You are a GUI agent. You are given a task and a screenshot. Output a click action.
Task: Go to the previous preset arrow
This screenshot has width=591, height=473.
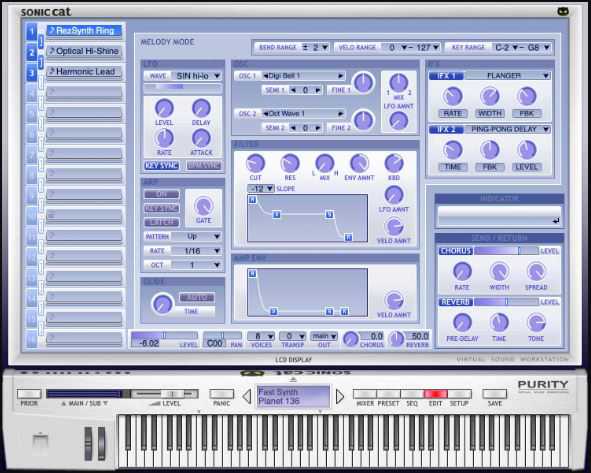[x=247, y=396]
